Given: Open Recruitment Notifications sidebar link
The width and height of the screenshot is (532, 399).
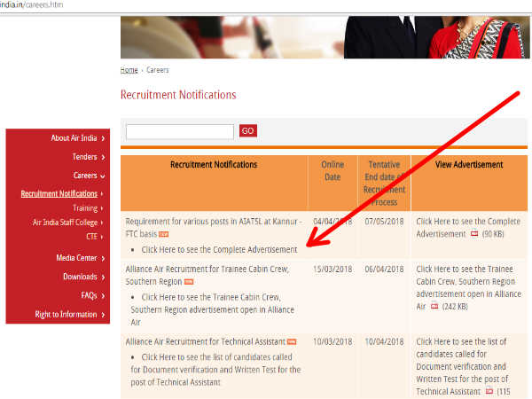Looking at the screenshot, I should tap(59, 193).
